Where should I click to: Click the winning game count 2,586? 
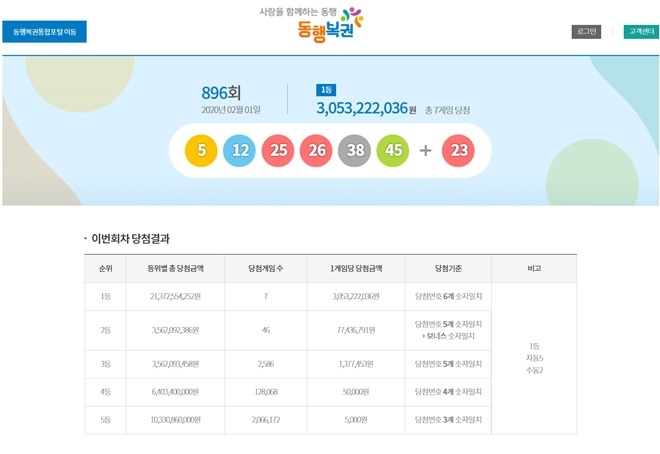click(x=266, y=364)
